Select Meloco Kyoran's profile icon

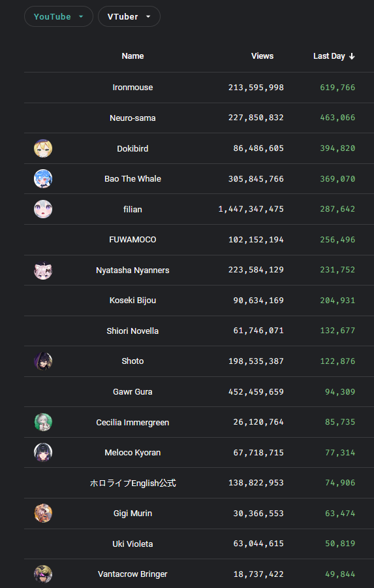[43, 453]
